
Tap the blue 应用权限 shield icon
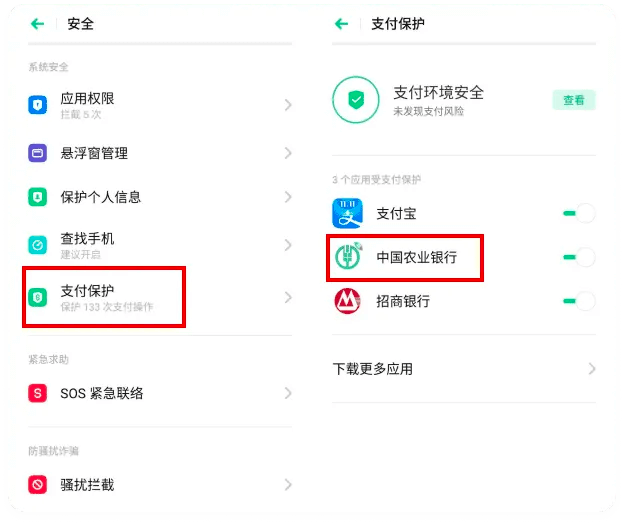click(x=38, y=104)
